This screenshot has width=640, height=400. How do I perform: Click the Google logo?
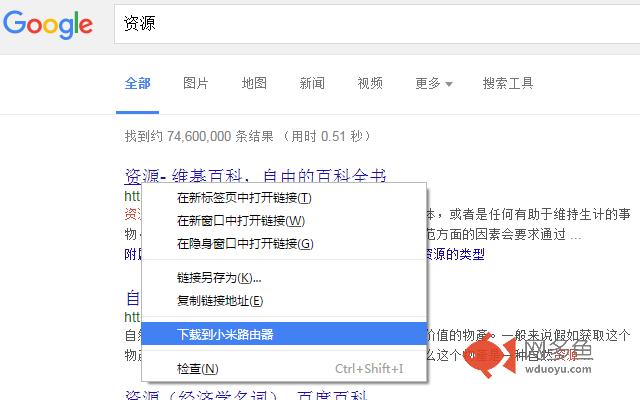[x=48, y=24]
